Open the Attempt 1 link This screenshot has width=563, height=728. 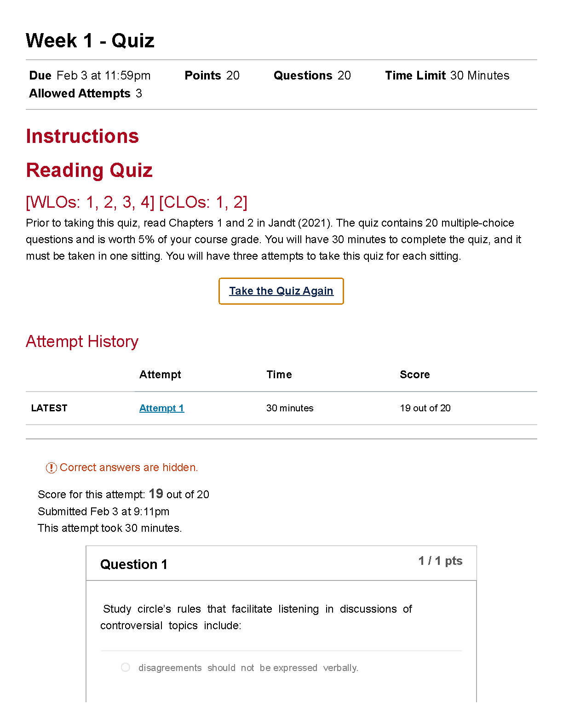tap(161, 408)
